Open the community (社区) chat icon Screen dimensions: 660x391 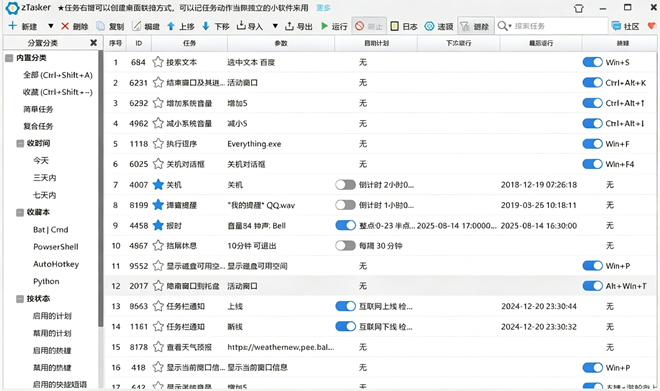click(x=616, y=26)
